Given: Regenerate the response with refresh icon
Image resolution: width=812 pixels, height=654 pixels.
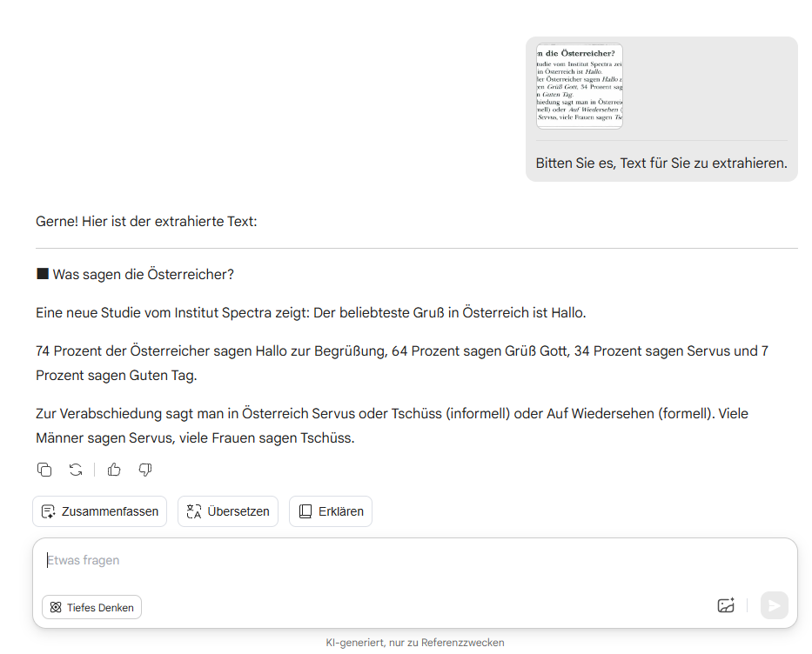Looking at the screenshot, I should point(76,470).
